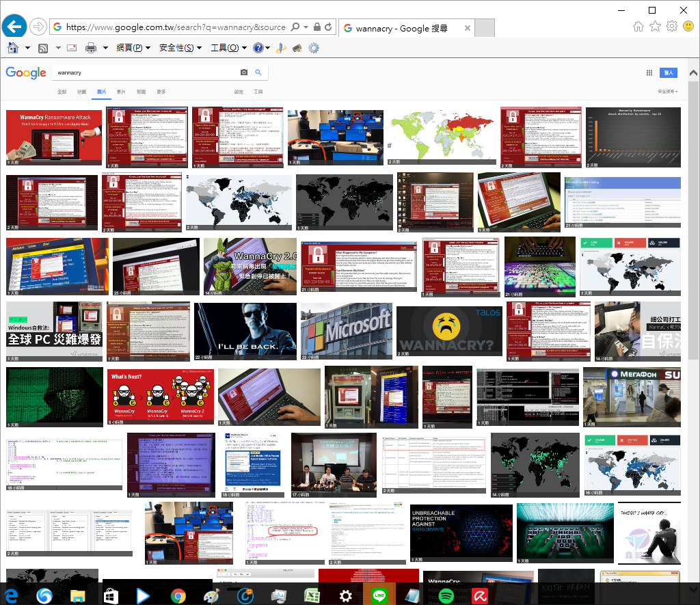Click the smiley feedback icon
700x605 pixels.
click(x=688, y=27)
